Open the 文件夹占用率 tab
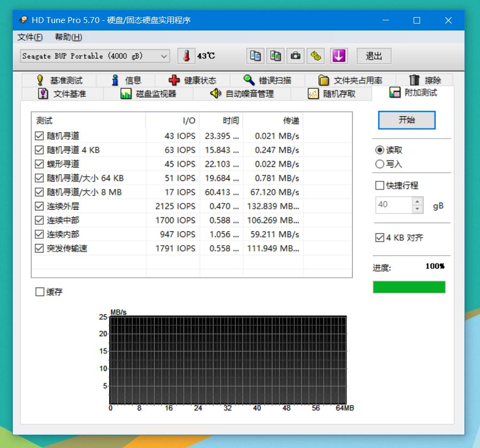Image resolution: width=480 pixels, height=448 pixels. coord(350,80)
